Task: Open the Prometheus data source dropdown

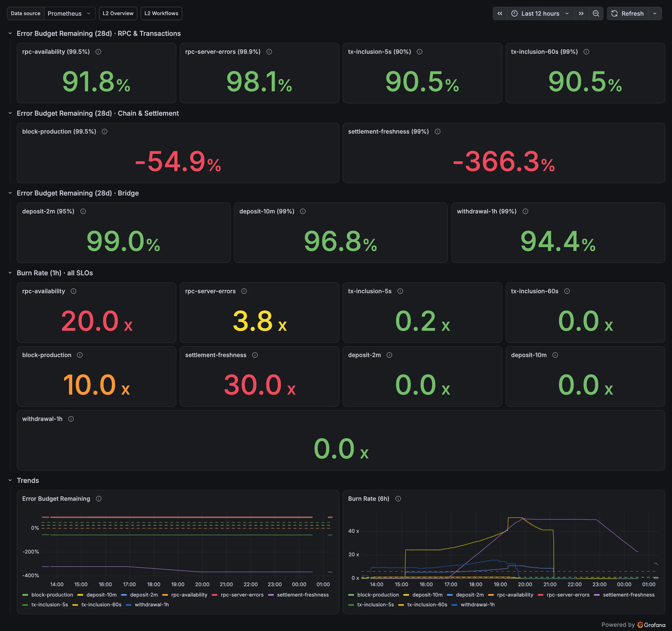Action: click(x=70, y=13)
